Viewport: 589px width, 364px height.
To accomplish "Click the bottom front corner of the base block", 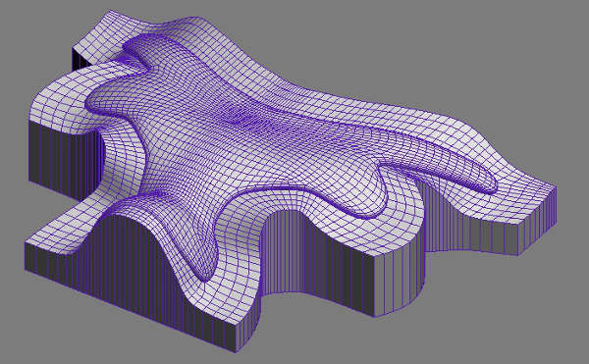I will (x=236, y=351).
